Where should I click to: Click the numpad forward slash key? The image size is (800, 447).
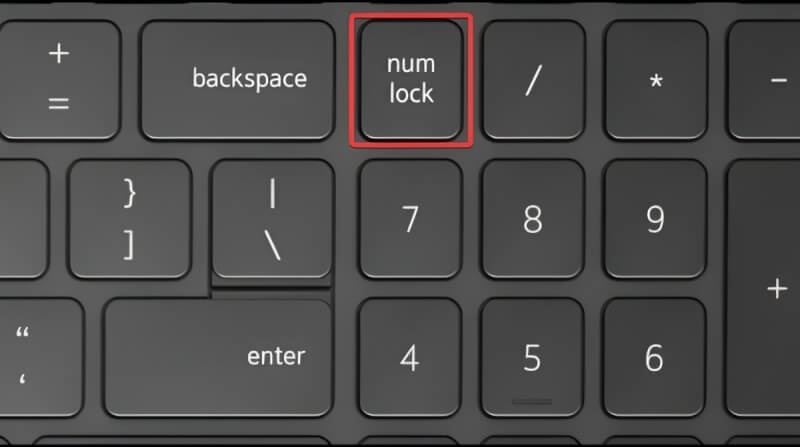[534, 80]
